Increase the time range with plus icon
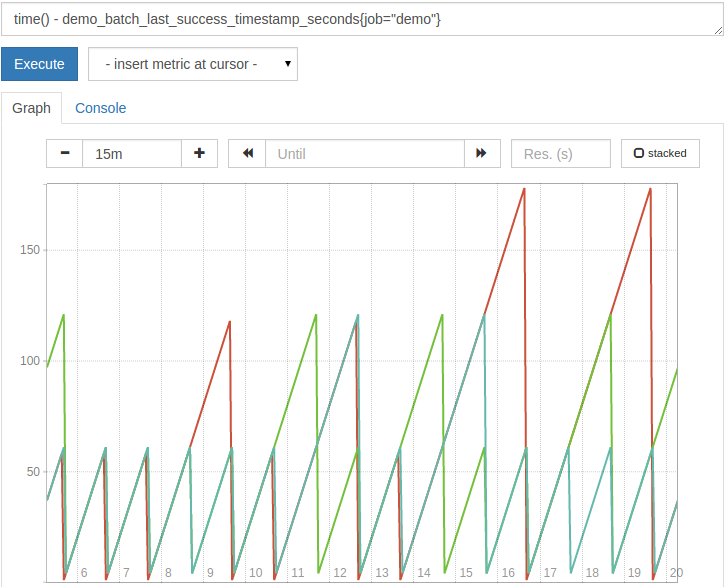 (x=199, y=153)
